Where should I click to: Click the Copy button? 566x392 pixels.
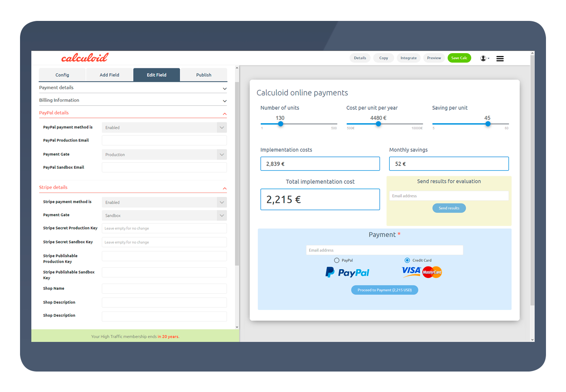(384, 58)
